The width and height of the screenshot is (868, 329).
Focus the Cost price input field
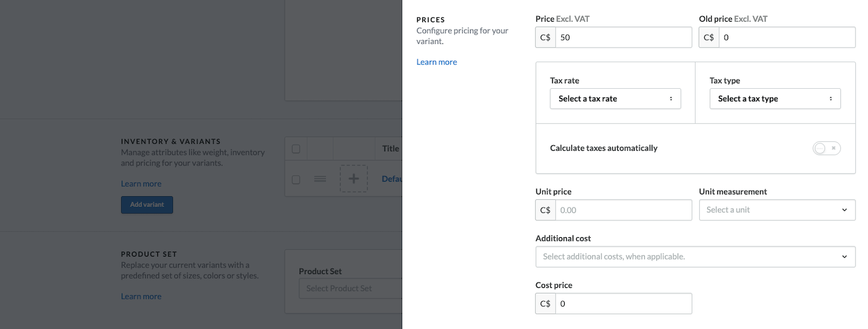[623, 304]
